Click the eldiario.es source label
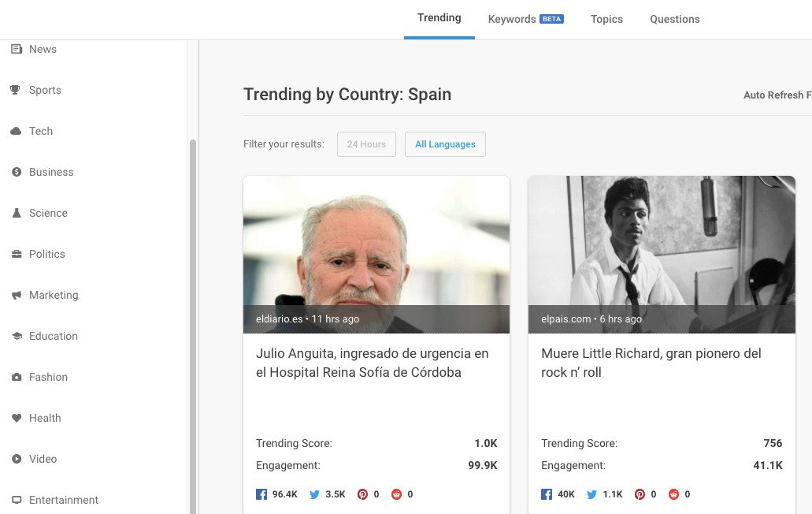The image size is (812, 514). [x=279, y=318]
